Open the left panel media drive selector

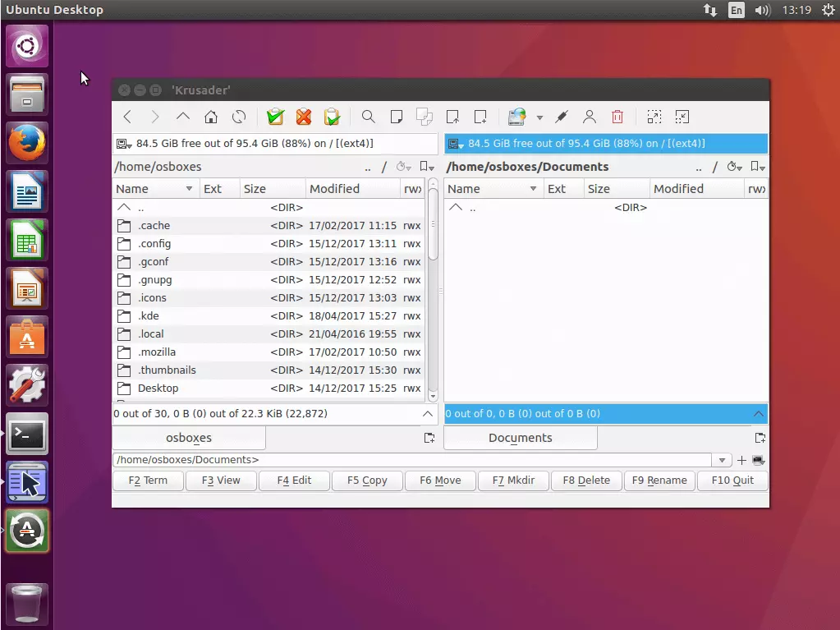click(124, 144)
